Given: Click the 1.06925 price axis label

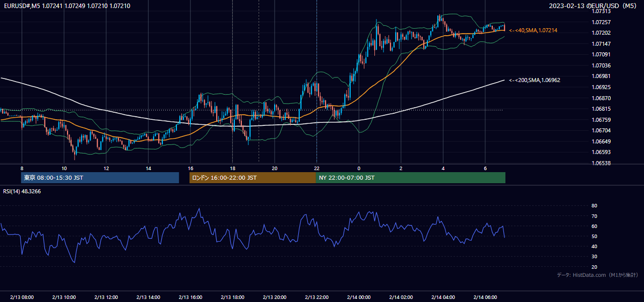Looking at the screenshot, I should point(601,87).
